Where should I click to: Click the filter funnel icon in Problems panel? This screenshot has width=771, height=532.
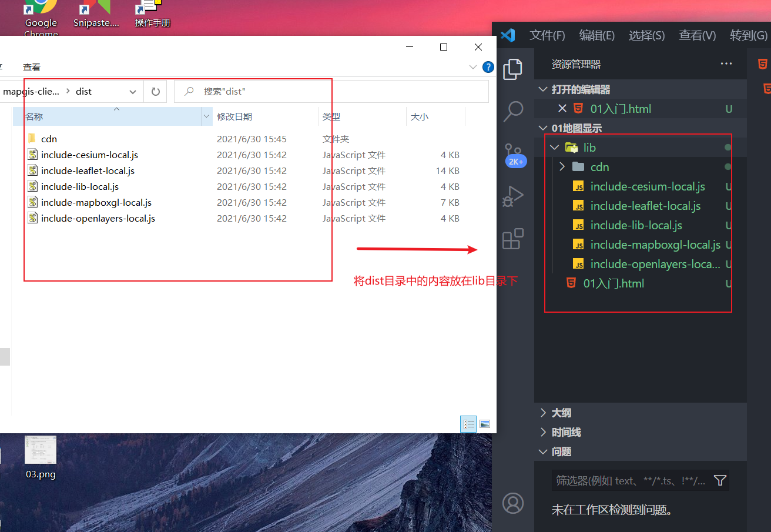click(x=720, y=480)
